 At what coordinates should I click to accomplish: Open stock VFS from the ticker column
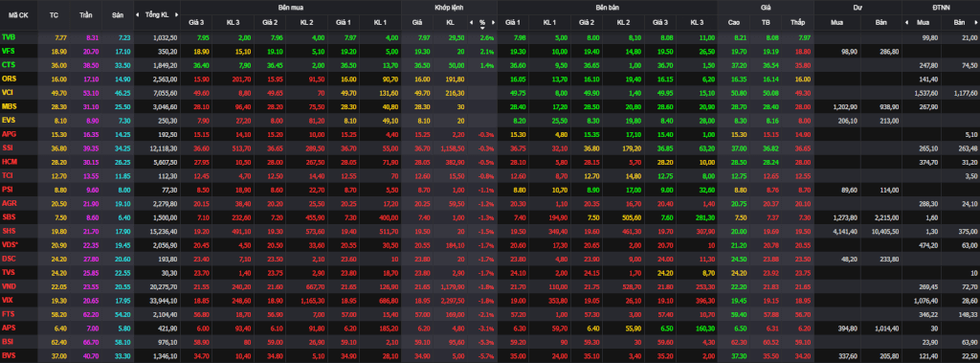[9, 51]
